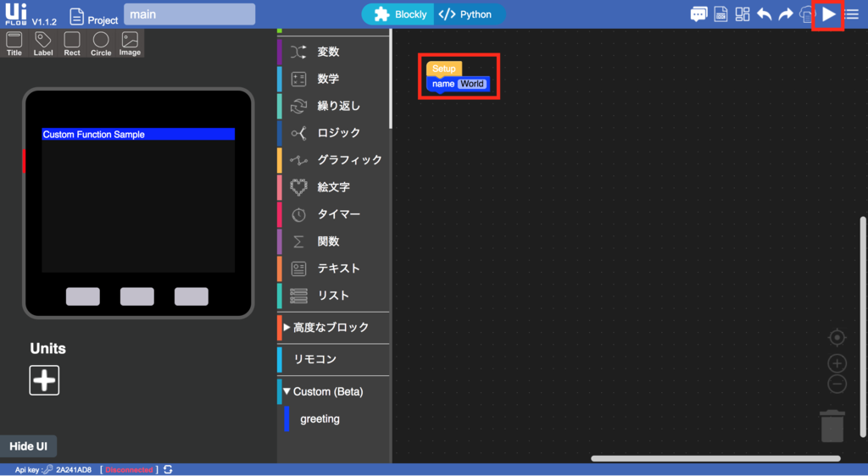This screenshot has height=476, width=868.
Task: Undo the last action
Action: (764, 14)
